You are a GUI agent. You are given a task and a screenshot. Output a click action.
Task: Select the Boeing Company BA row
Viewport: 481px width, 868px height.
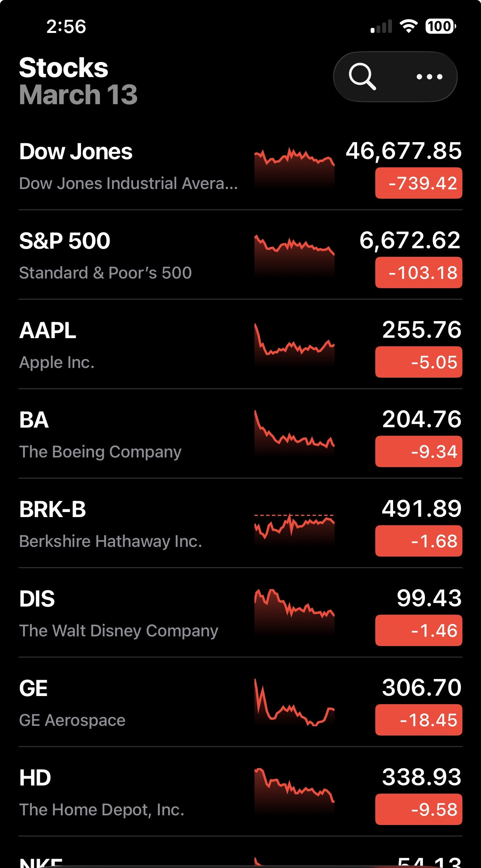click(x=116, y=435)
